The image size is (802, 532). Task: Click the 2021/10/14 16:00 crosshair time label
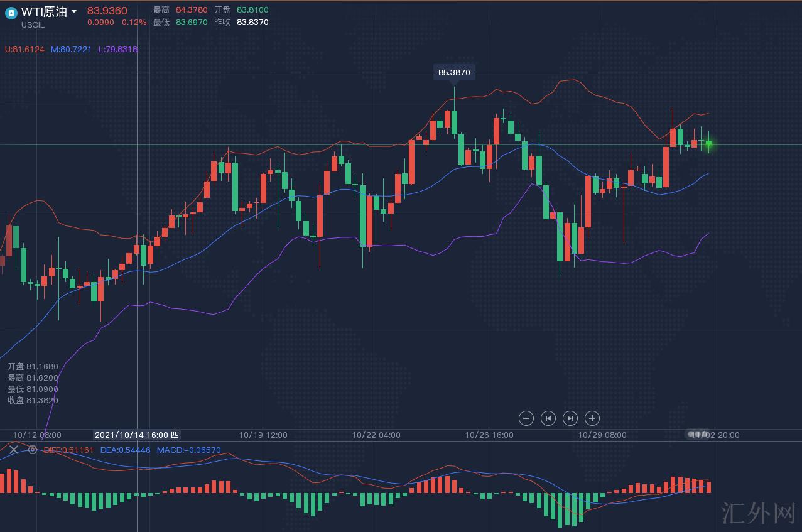pyautogui.click(x=137, y=435)
